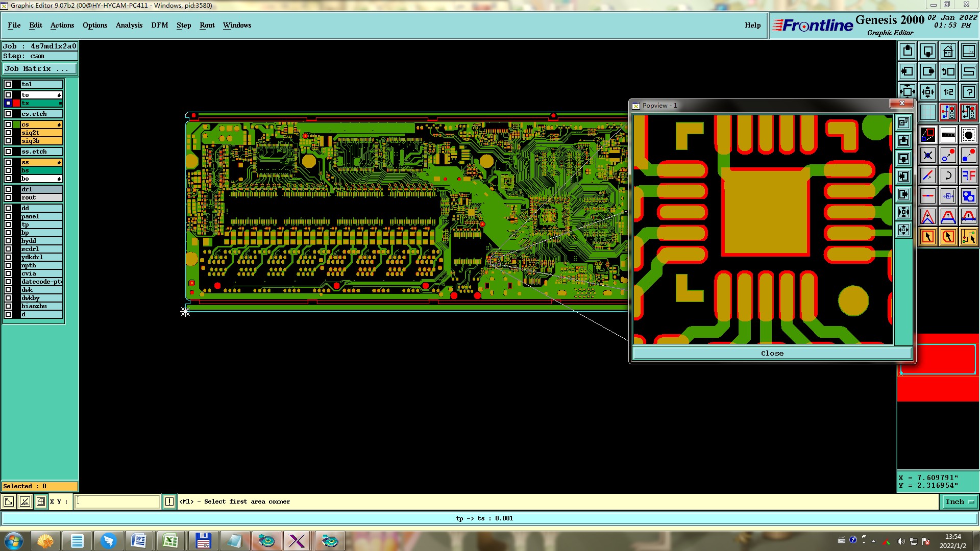Toggle display checkbox for drl layer
980x551 pixels.
8,189
